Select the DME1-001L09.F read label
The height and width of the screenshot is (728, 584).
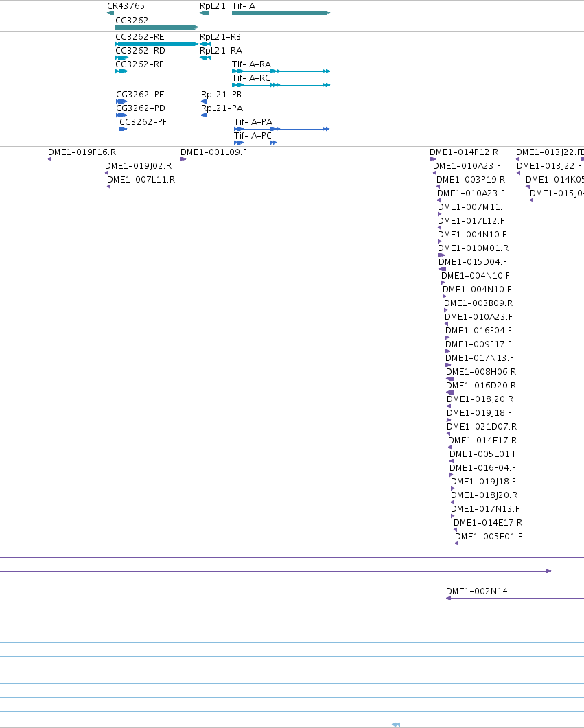click(x=213, y=152)
